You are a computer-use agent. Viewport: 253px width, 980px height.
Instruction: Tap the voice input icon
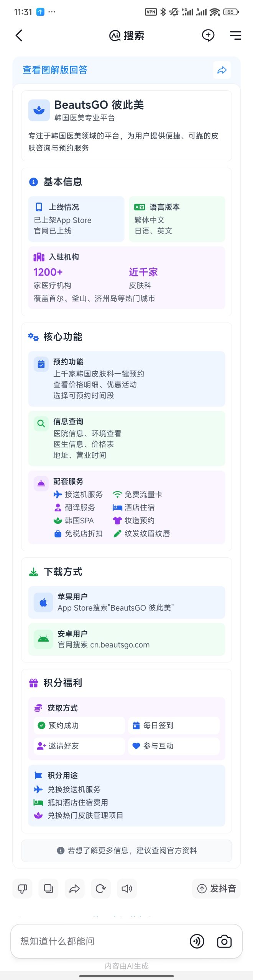(x=197, y=941)
